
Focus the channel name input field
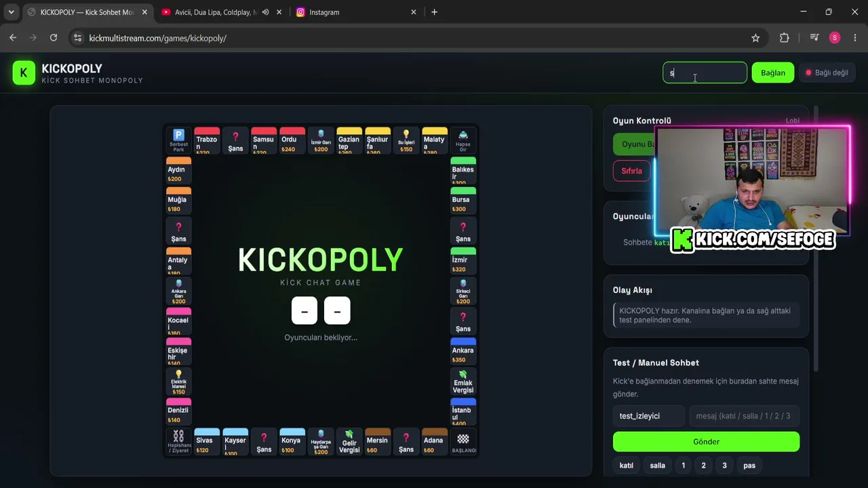pos(705,73)
